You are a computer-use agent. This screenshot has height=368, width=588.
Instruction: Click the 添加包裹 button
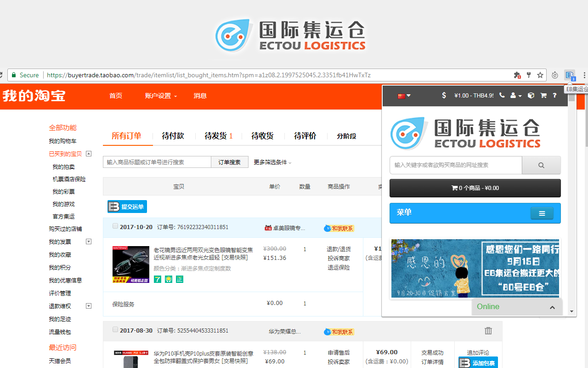(478, 362)
